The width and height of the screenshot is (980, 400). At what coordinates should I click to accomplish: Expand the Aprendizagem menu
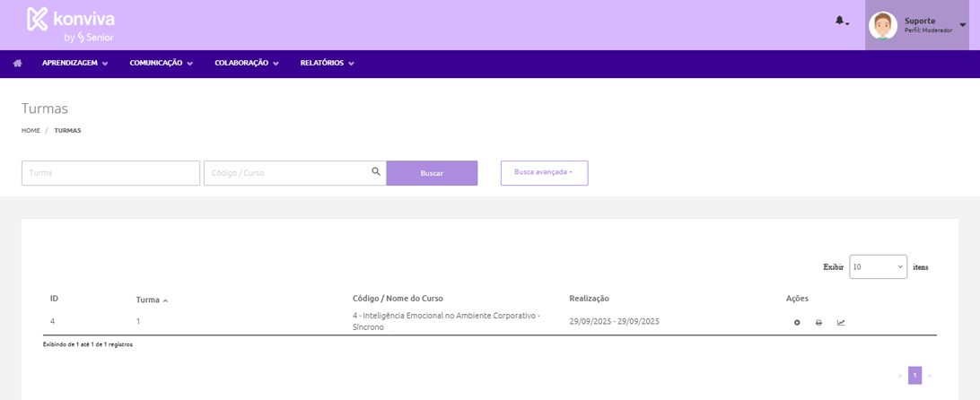tap(74, 64)
